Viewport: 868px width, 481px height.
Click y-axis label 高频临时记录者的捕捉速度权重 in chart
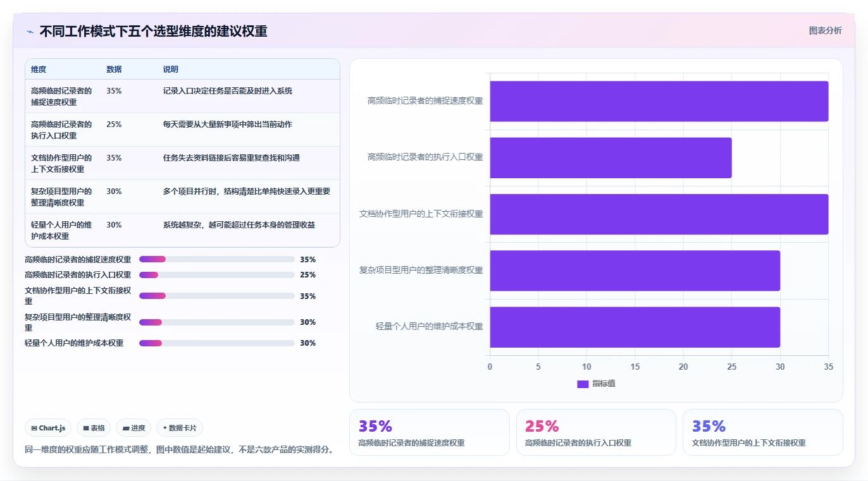pos(425,100)
